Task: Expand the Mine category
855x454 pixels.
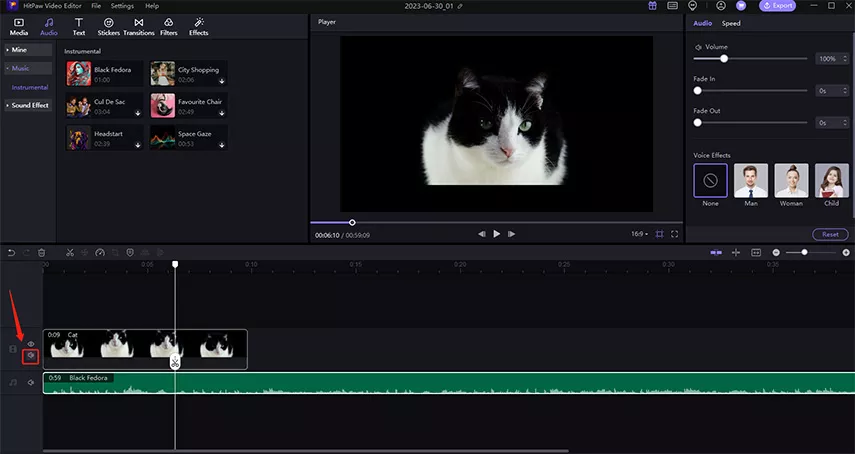Action: [19, 49]
